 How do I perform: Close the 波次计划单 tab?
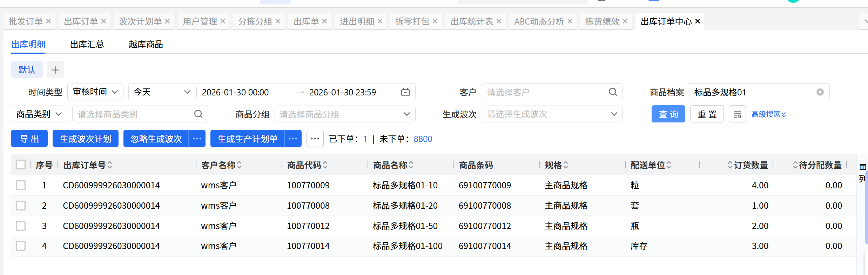pyautogui.click(x=167, y=21)
